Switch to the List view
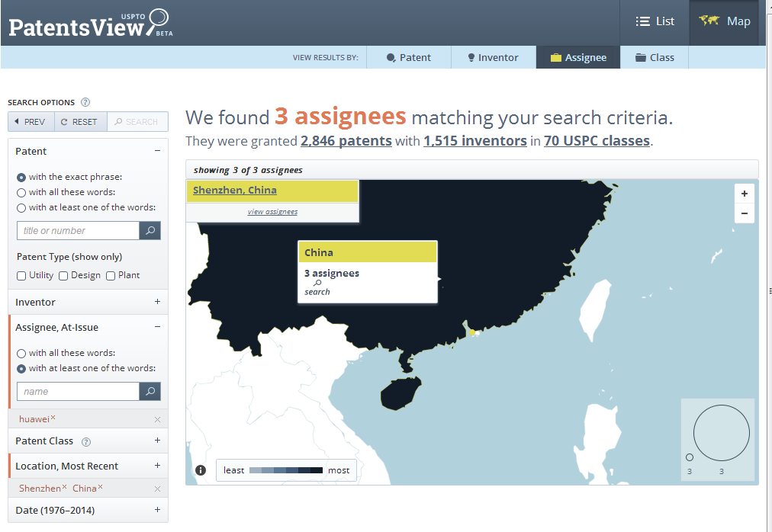The image size is (772, 532). tap(655, 21)
